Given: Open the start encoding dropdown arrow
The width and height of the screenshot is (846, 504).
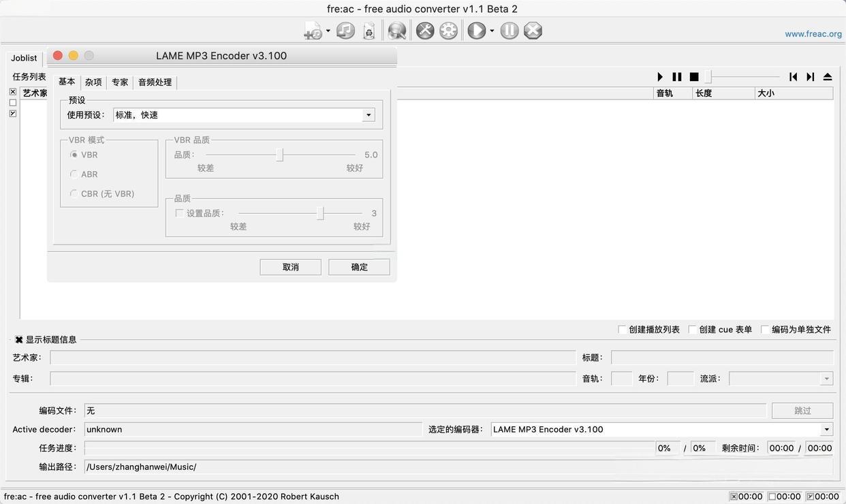Looking at the screenshot, I should tap(492, 31).
